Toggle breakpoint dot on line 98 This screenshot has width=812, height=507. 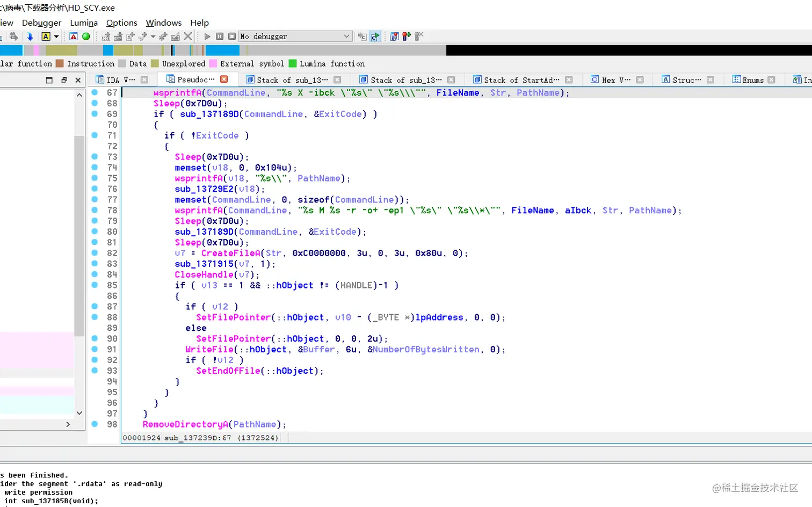click(x=95, y=424)
